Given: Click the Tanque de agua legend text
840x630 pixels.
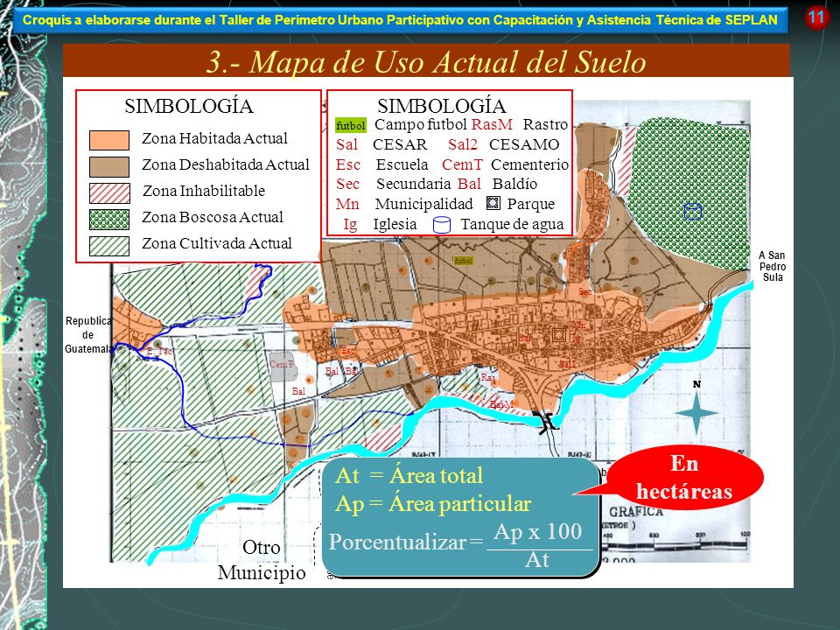Looking at the screenshot, I should [x=512, y=224].
